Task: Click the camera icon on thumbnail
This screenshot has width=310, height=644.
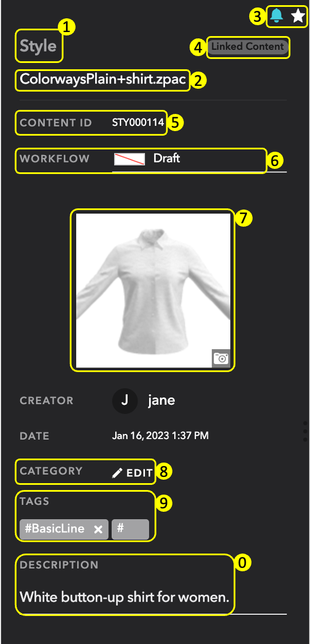Action: pyautogui.click(x=221, y=358)
